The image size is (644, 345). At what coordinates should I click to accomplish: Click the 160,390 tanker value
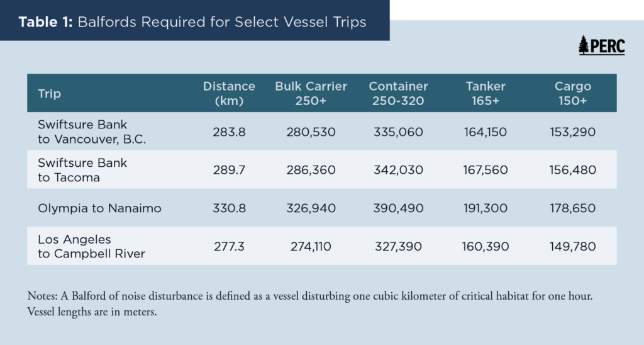486,246
